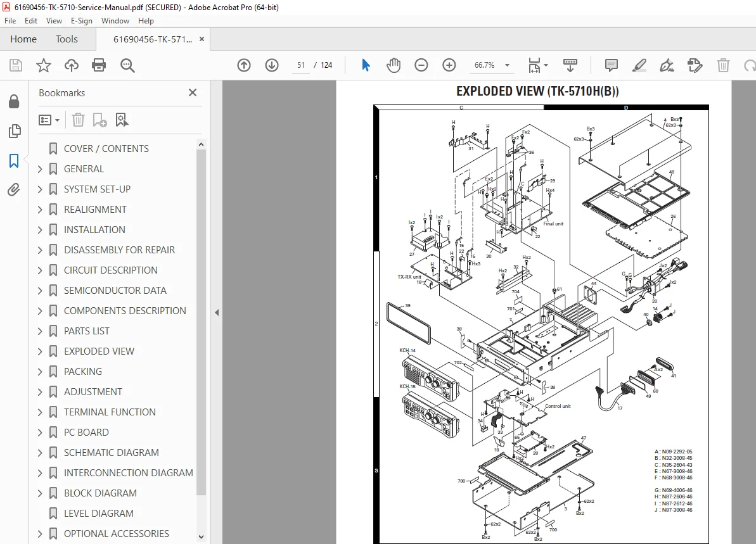Click the Save file icon
This screenshot has width=756, height=544.
click(16, 65)
